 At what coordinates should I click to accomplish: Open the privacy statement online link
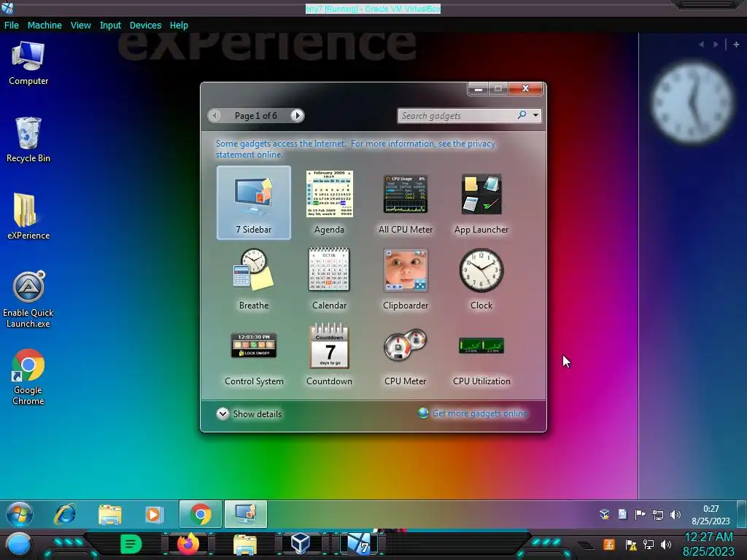click(x=355, y=149)
